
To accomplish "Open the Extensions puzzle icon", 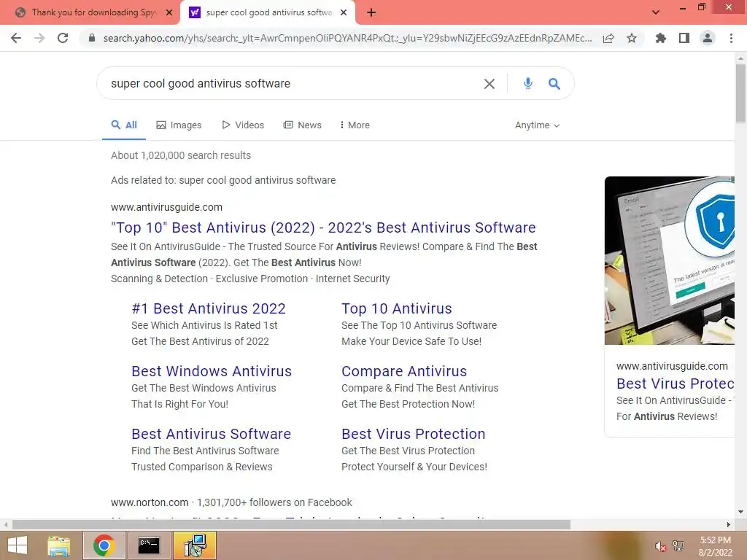I will [661, 38].
